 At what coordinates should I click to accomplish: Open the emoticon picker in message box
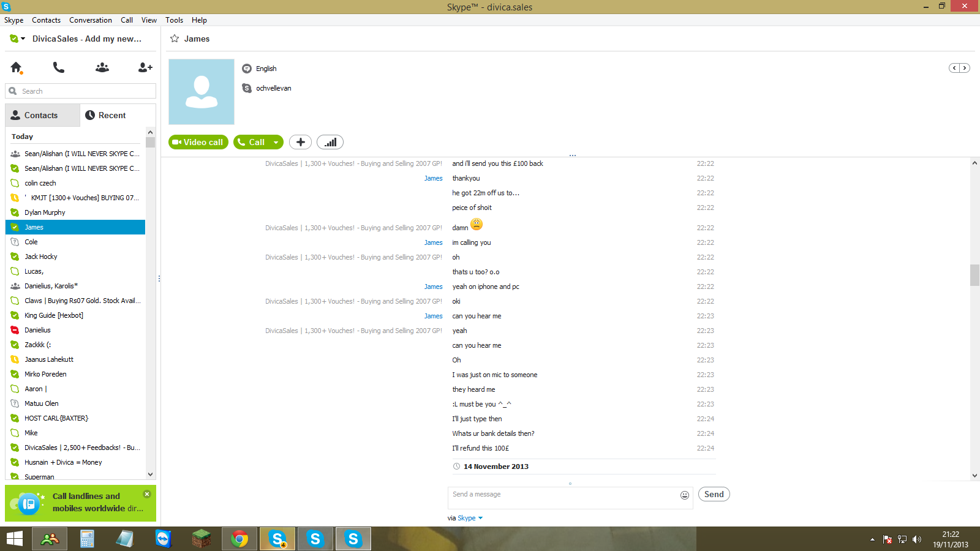click(x=685, y=495)
